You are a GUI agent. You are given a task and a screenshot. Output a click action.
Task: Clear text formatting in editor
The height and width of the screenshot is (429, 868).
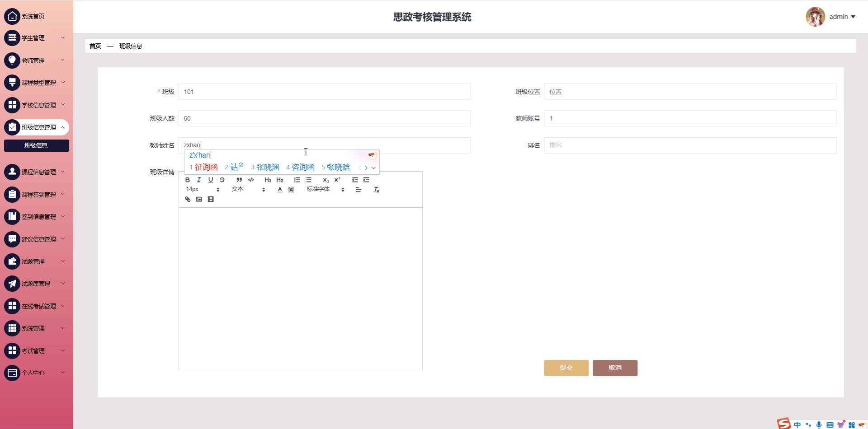click(376, 190)
